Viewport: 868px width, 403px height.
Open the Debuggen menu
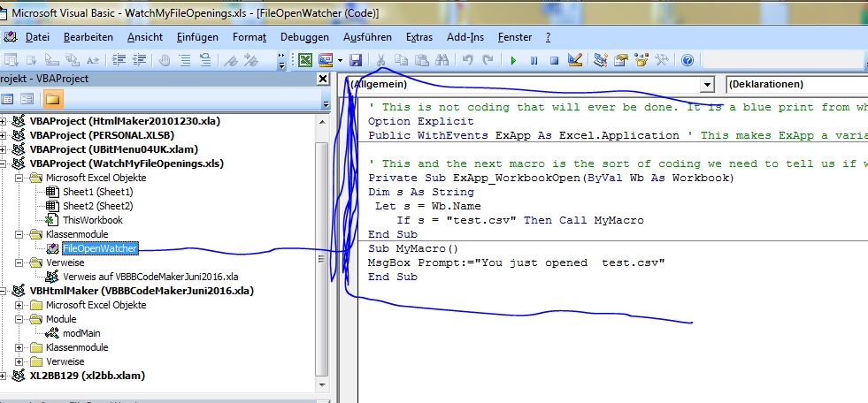[x=304, y=37]
